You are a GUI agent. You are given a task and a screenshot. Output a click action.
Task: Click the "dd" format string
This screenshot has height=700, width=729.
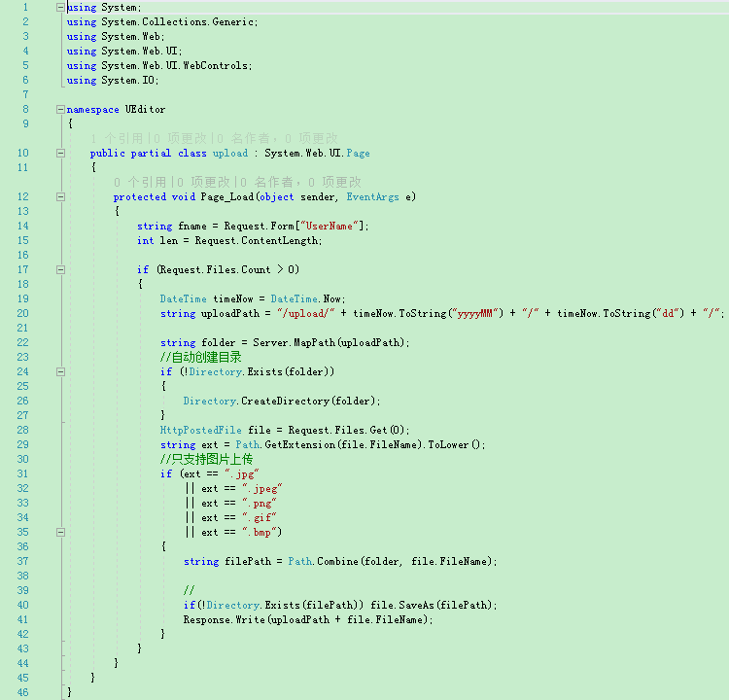tap(668, 313)
